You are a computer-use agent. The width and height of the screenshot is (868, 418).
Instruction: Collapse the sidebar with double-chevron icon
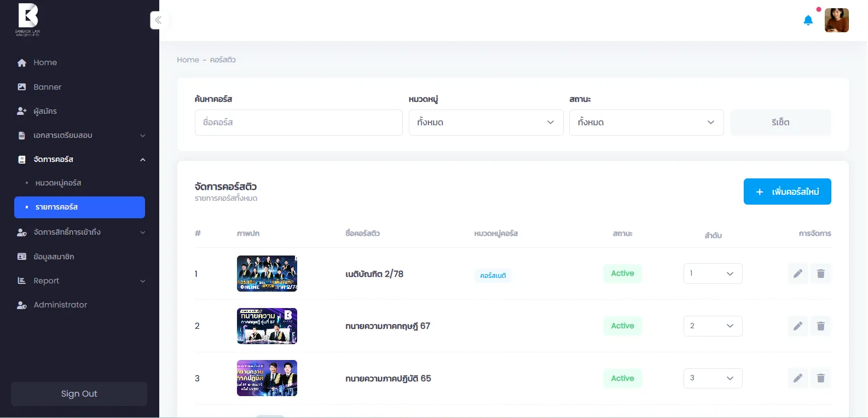[x=158, y=20]
